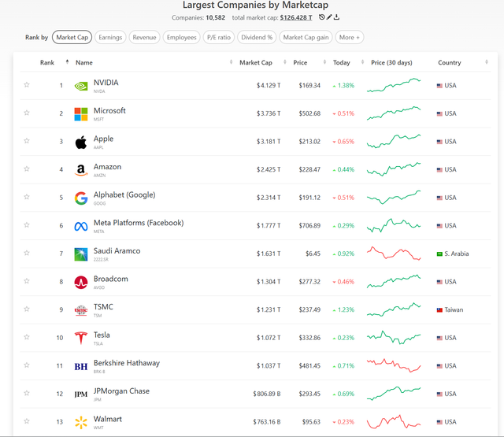View Walmart 30-day price chart
504x437 pixels.
click(x=394, y=421)
